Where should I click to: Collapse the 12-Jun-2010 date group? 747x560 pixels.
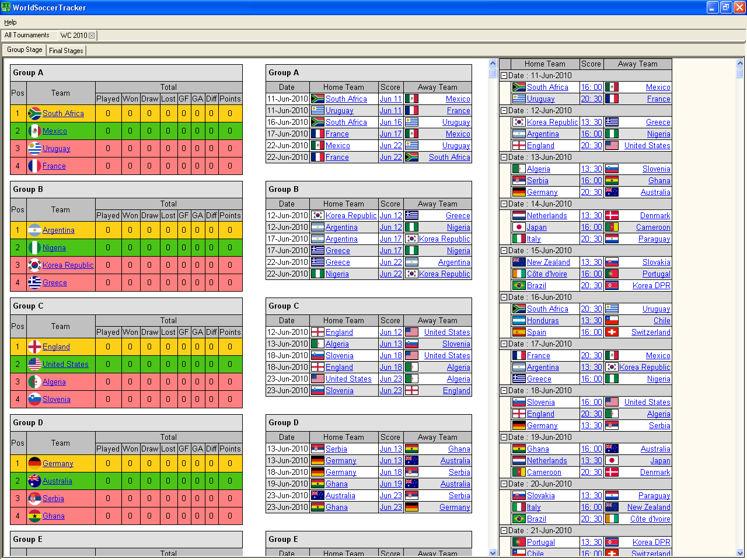pyautogui.click(x=503, y=110)
